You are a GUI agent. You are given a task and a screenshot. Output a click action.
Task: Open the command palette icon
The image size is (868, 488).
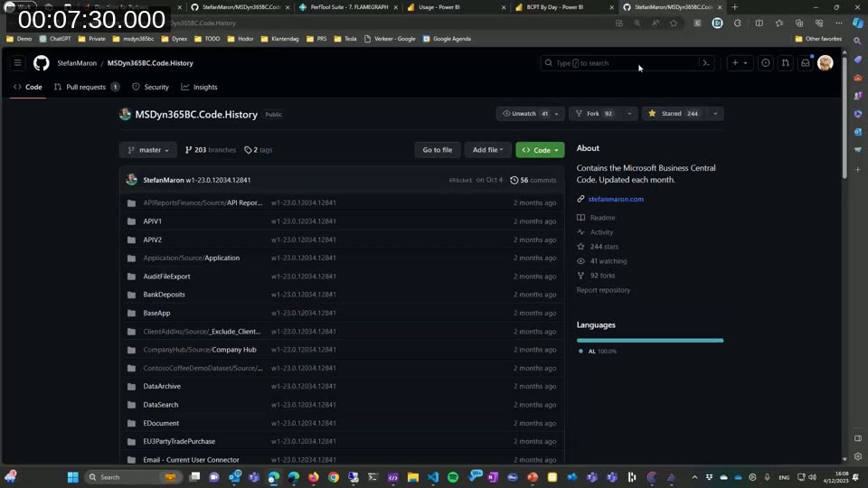coord(706,63)
